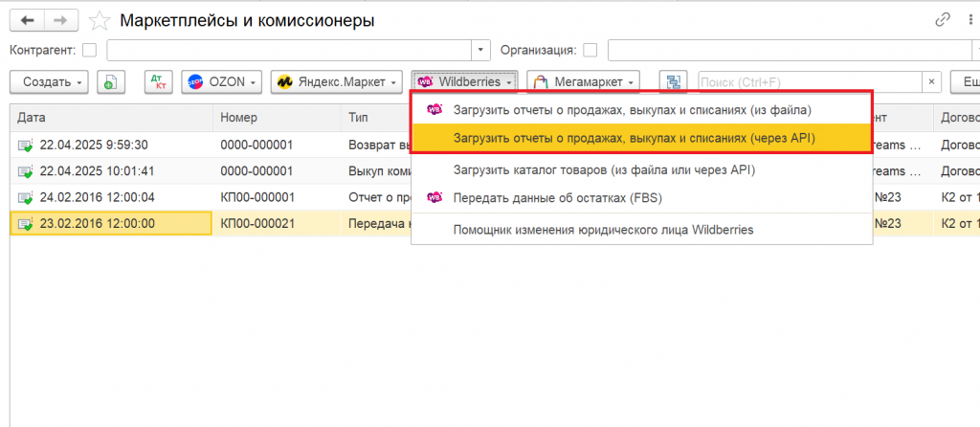Select Загрузить отчеты (из файла) menu item
Viewport: 980px width, 427px height.
[640, 110]
